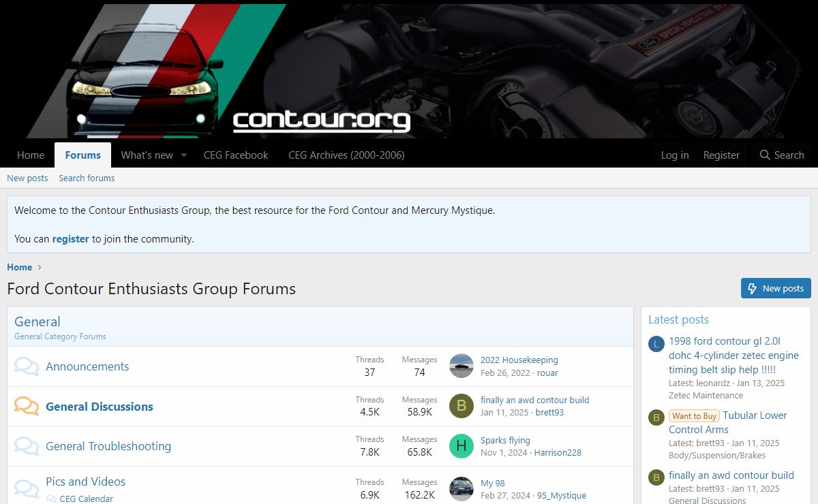
Task: Open the My 98 thread link
Action: (493, 483)
